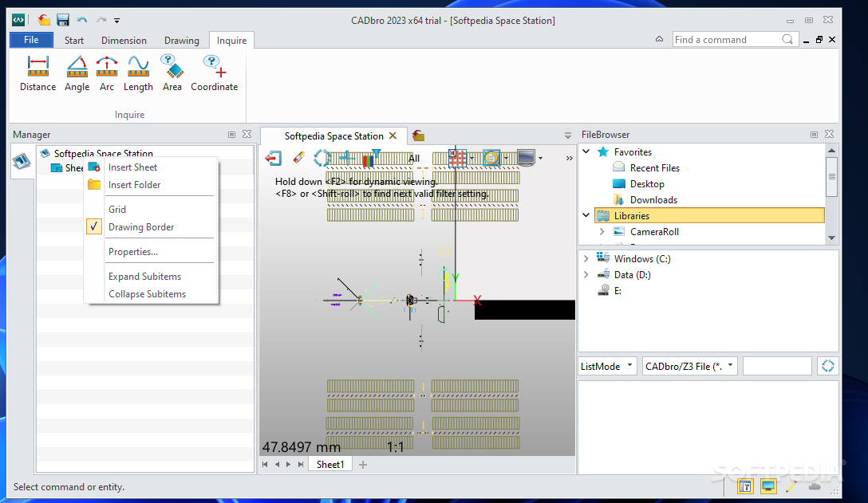868x503 pixels.
Task: Open the CADbro/Z3 File type dropdown
Action: [x=690, y=367]
